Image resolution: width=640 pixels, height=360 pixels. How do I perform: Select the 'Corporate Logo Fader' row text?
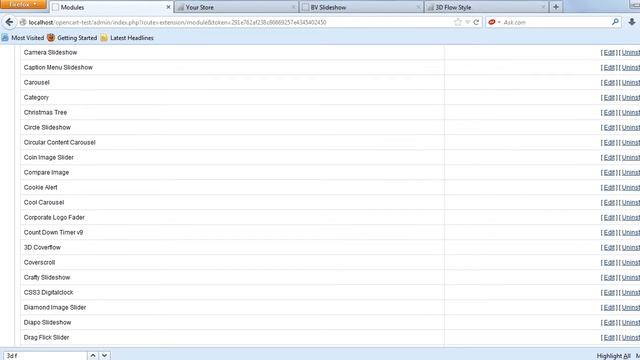click(54, 218)
